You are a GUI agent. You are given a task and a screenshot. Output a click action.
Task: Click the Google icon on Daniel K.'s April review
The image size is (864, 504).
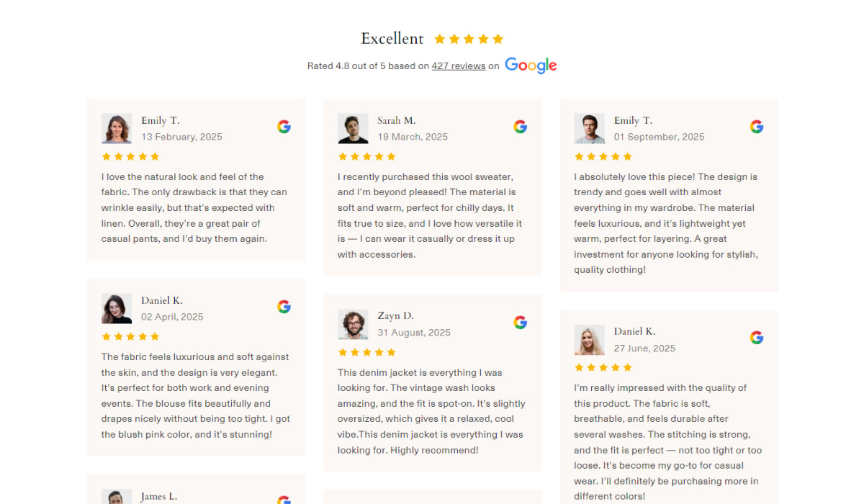[x=284, y=306]
